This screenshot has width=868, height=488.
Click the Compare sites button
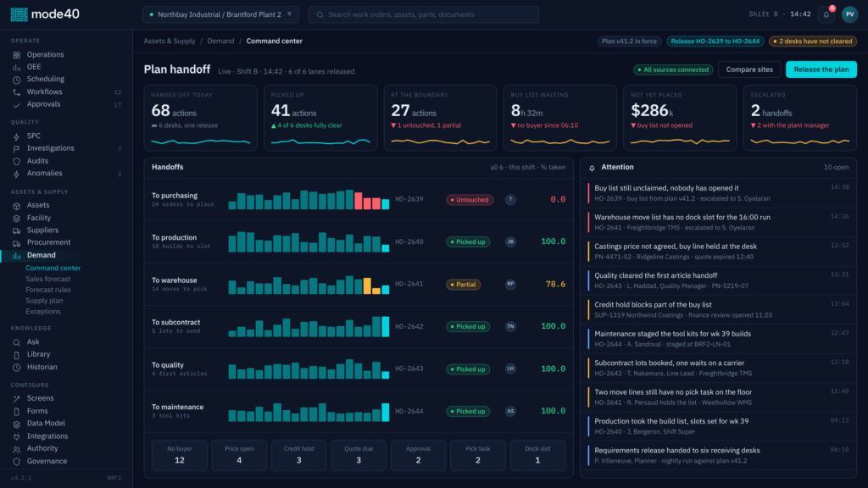[x=749, y=69]
